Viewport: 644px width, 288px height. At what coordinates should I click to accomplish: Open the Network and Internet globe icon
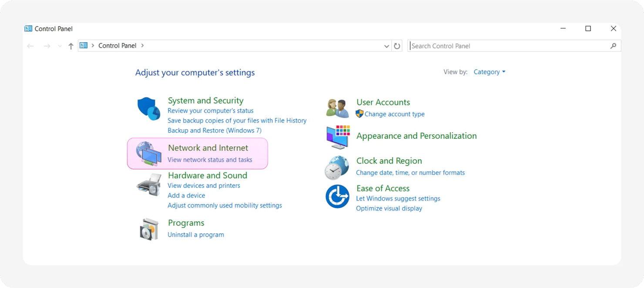pos(149,154)
